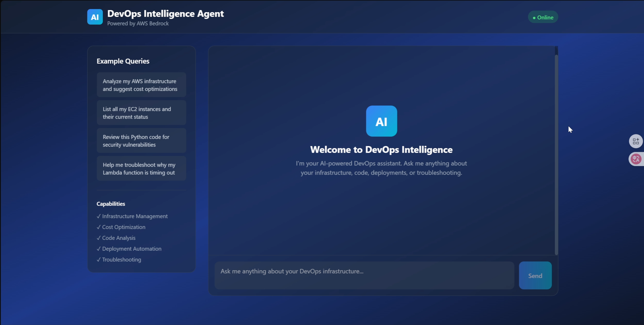Click the Welcome to DevOps Intelligence heading
The image size is (644, 325).
pyautogui.click(x=381, y=150)
